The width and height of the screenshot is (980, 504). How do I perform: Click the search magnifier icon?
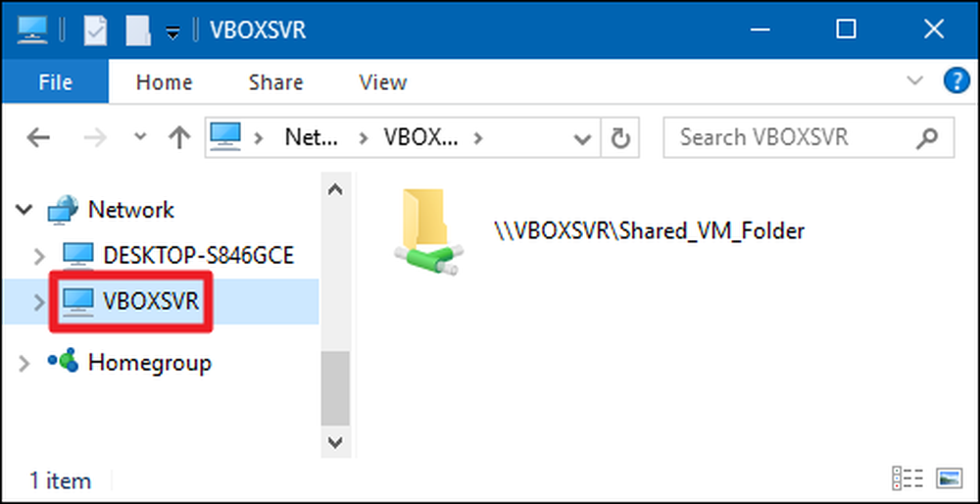pyautogui.click(x=928, y=137)
